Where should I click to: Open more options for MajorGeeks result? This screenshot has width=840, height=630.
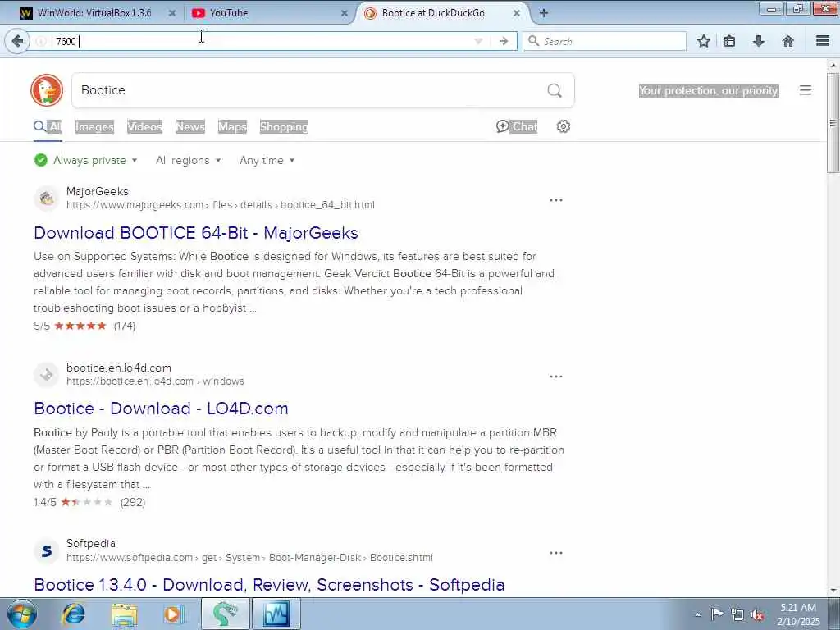coord(556,200)
